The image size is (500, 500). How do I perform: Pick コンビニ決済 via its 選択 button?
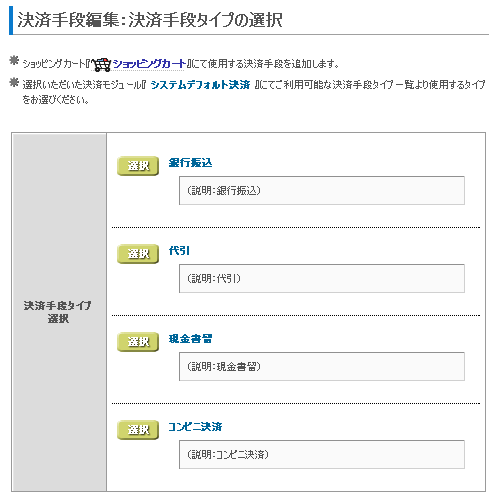pyautogui.click(x=138, y=430)
